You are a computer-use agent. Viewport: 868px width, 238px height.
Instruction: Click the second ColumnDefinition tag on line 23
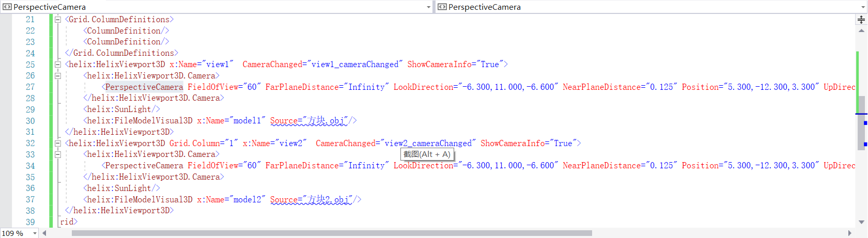coord(126,42)
